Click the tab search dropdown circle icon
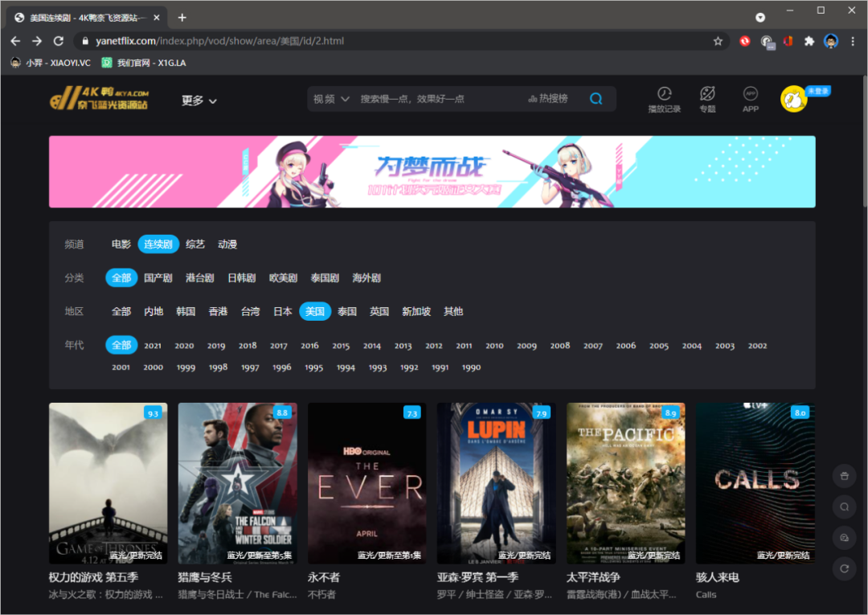Viewport: 868px width, 615px height. (x=760, y=18)
